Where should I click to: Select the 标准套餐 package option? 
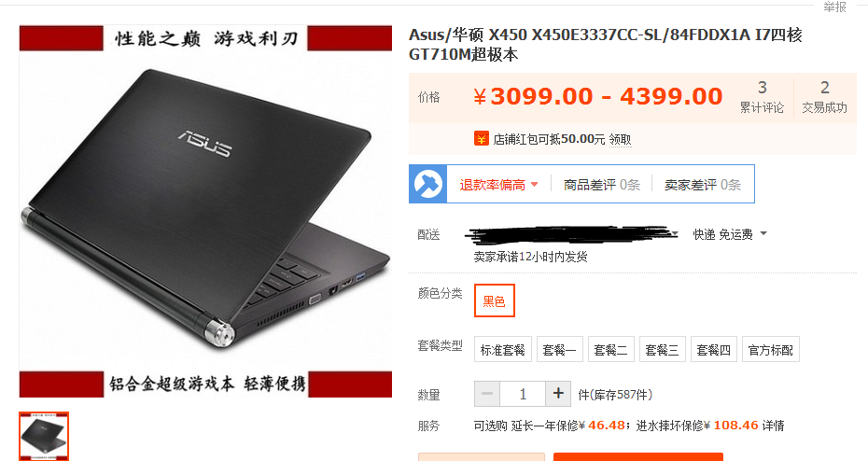click(503, 349)
